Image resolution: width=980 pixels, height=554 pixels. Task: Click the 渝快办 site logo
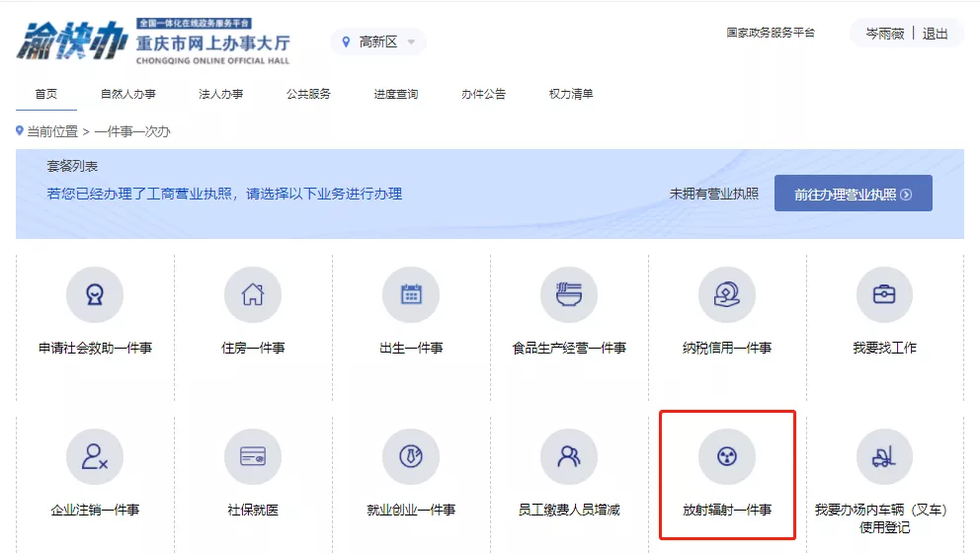click(x=71, y=40)
